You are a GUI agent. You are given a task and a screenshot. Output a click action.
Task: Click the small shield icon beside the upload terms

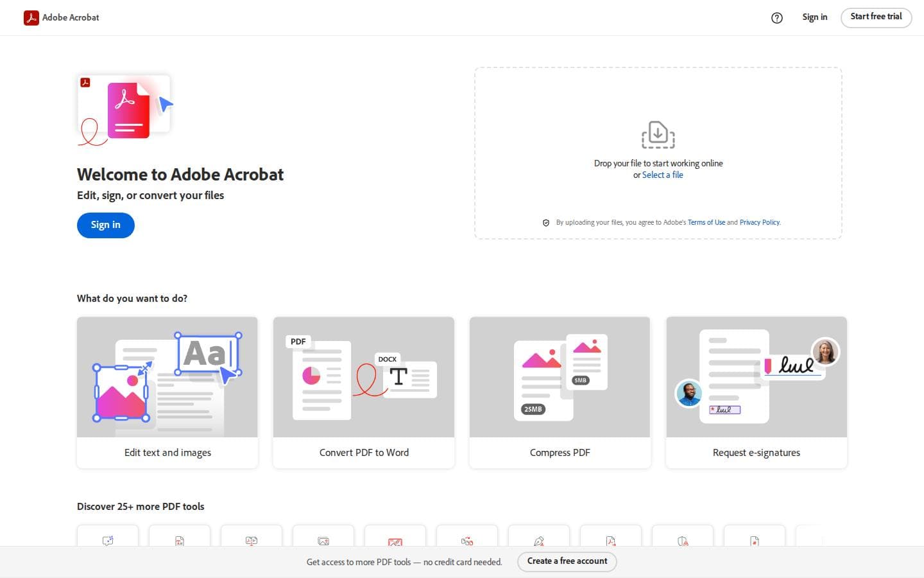pos(546,223)
